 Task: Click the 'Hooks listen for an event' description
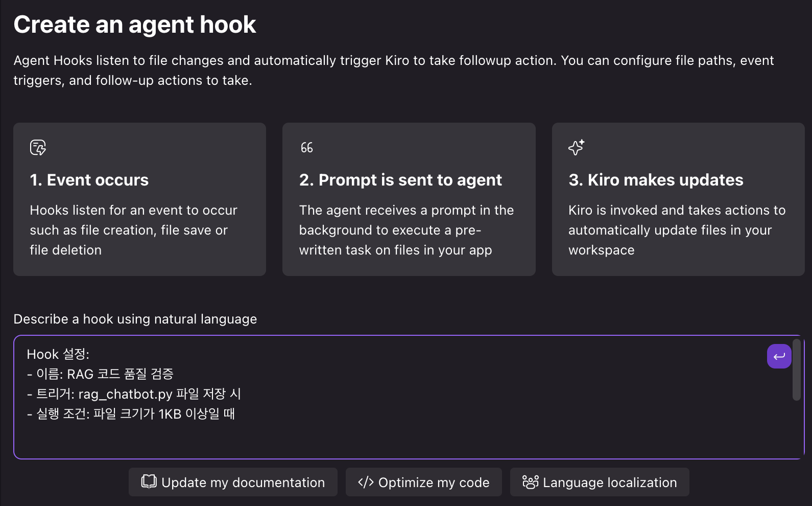pyautogui.click(x=134, y=230)
